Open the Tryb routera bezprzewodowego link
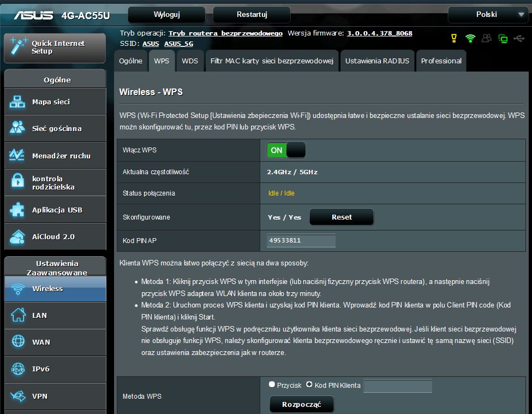Viewport: 532px width, 414px height. tap(226, 33)
